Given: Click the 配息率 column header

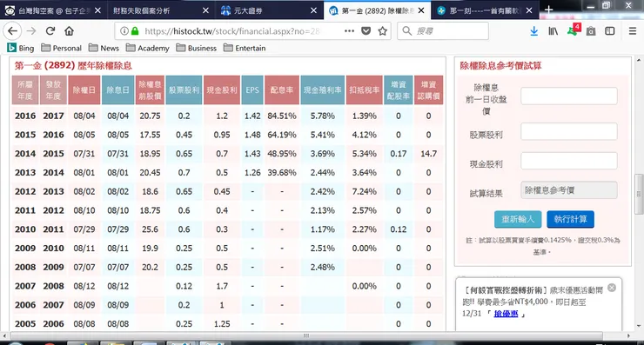Looking at the screenshot, I should (282, 90).
